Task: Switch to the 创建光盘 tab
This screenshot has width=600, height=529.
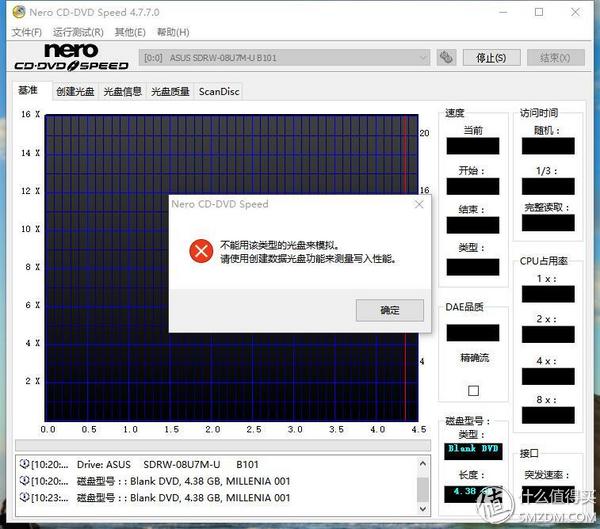Action: 75,91
